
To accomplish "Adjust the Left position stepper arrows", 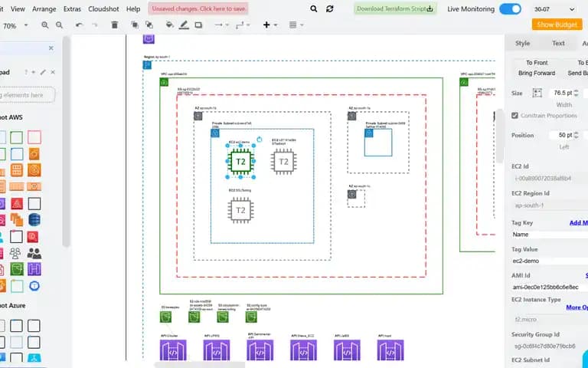I will (577, 135).
